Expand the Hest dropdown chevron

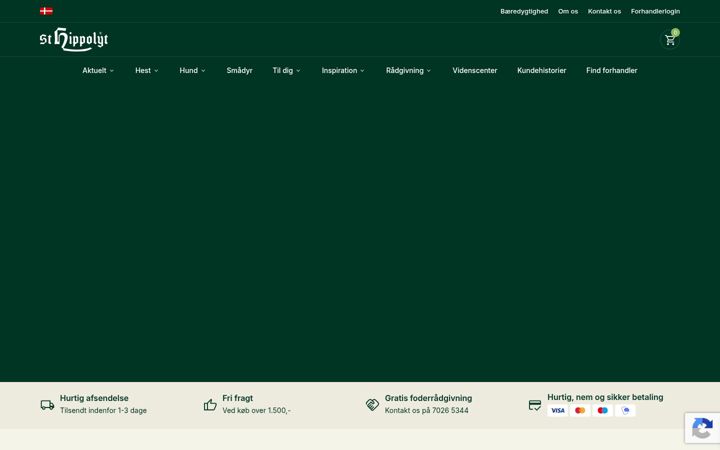pyautogui.click(x=156, y=71)
